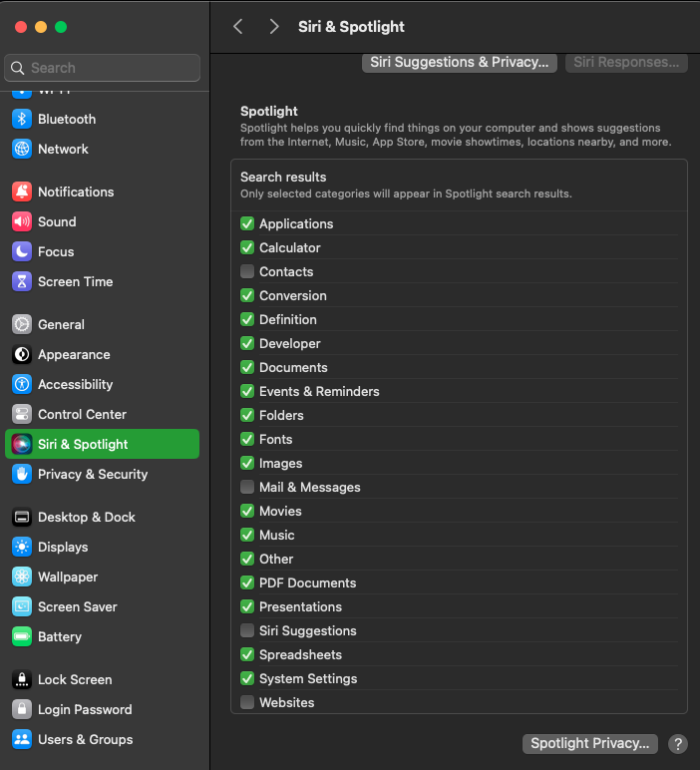Select Network in the sidebar list
700x770 pixels.
pos(63,149)
